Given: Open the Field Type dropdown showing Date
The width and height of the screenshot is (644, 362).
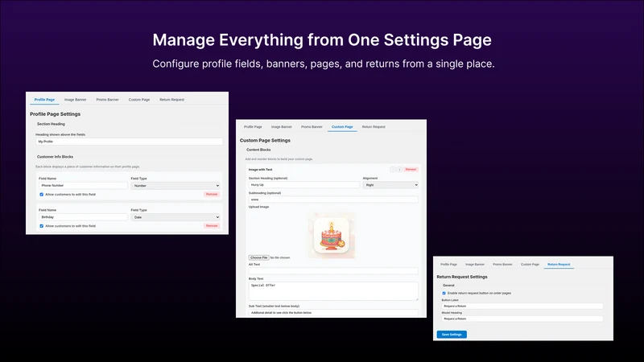Looking at the screenshot, I should click(175, 217).
